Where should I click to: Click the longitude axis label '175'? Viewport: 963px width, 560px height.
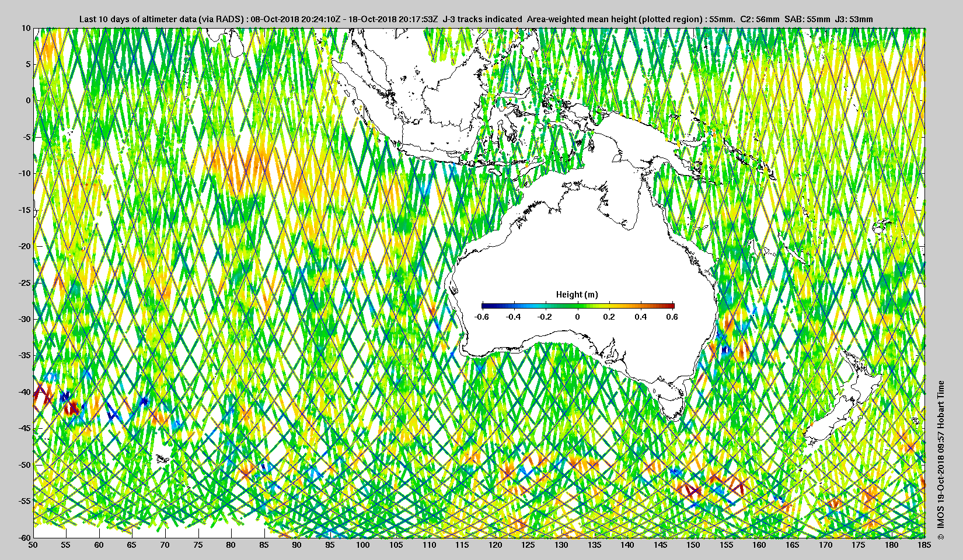coord(859,545)
